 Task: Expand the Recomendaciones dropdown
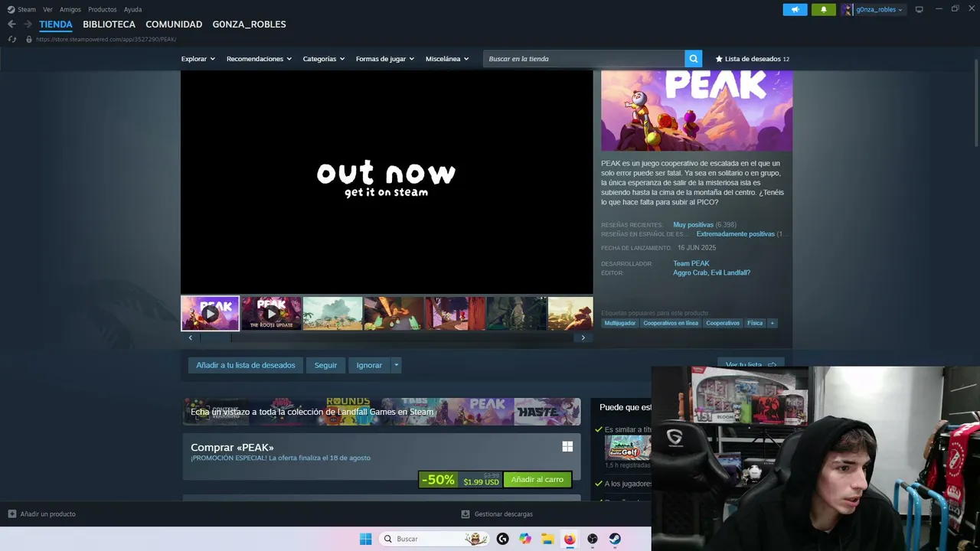259,59
